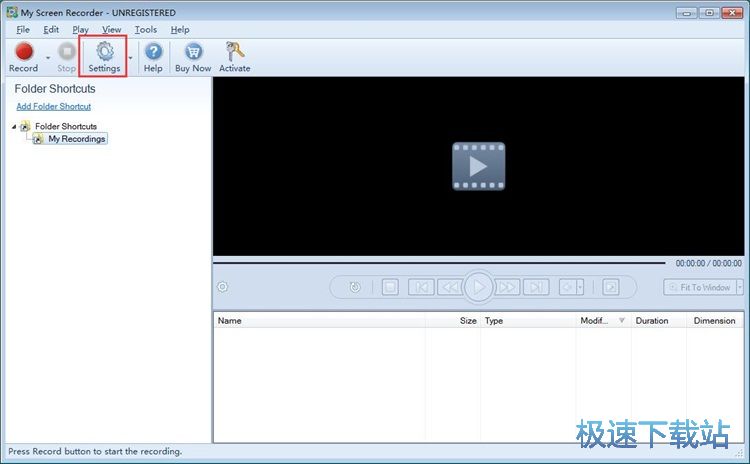Click the My Screen Recorder title bar icon
The width and height of the screenshot is (750, 464).
coord(12,12)
